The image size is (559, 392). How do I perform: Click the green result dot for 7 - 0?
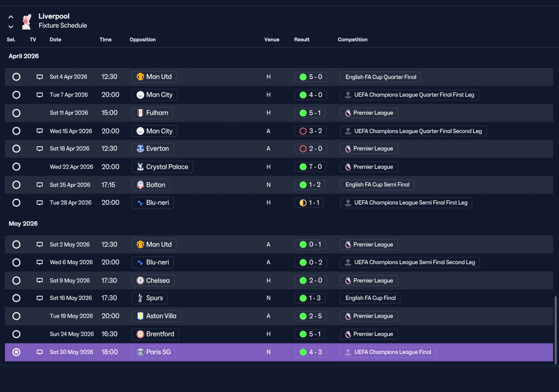[303, 167]
